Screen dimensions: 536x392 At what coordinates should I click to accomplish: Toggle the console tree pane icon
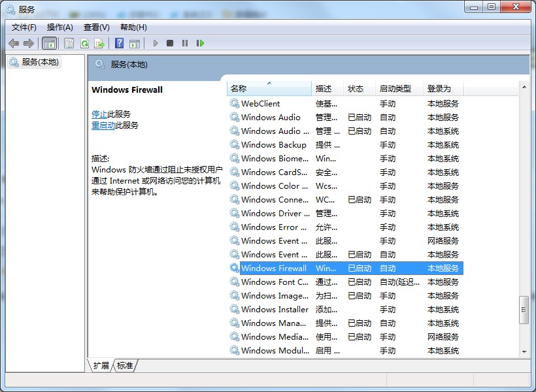49,42
